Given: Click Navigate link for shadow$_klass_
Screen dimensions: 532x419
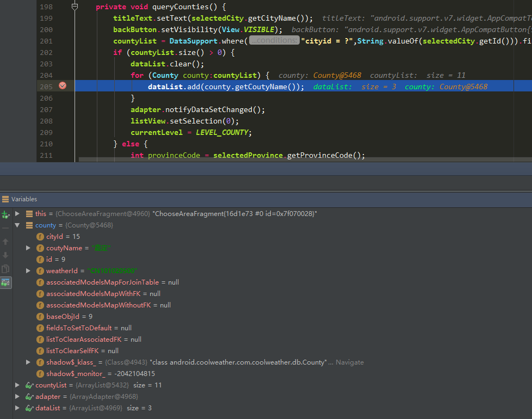Looking at the screenshot, I should [349, 362].
